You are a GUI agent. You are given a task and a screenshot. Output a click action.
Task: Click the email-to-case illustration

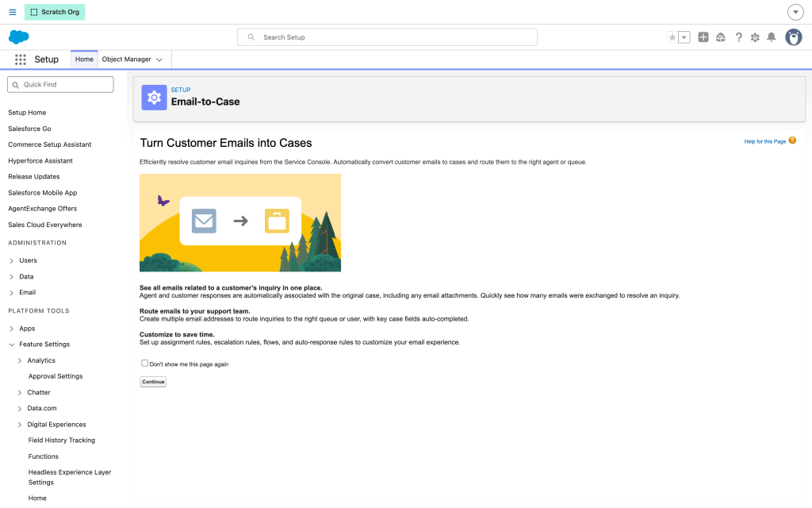(x=240, y=223)
